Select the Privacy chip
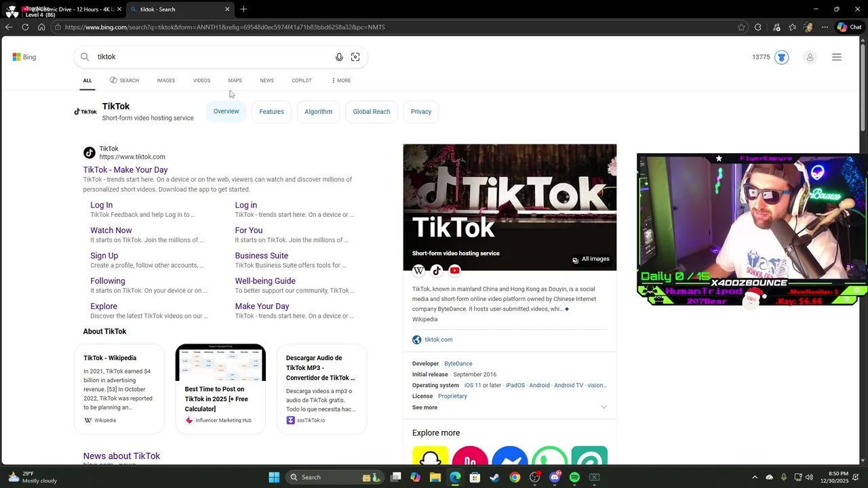This screenshot has height=488, width=868. [421, 112]
